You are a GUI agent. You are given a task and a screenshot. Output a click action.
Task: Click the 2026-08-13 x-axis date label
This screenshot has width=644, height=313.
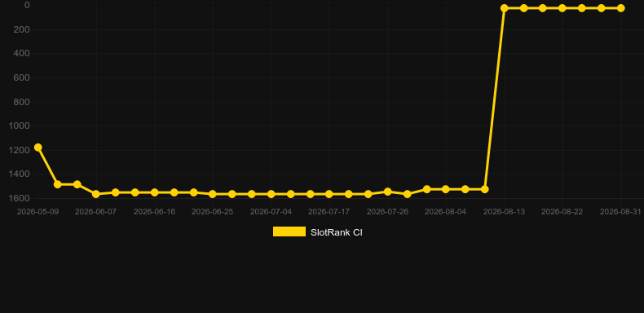coord(504,212)
